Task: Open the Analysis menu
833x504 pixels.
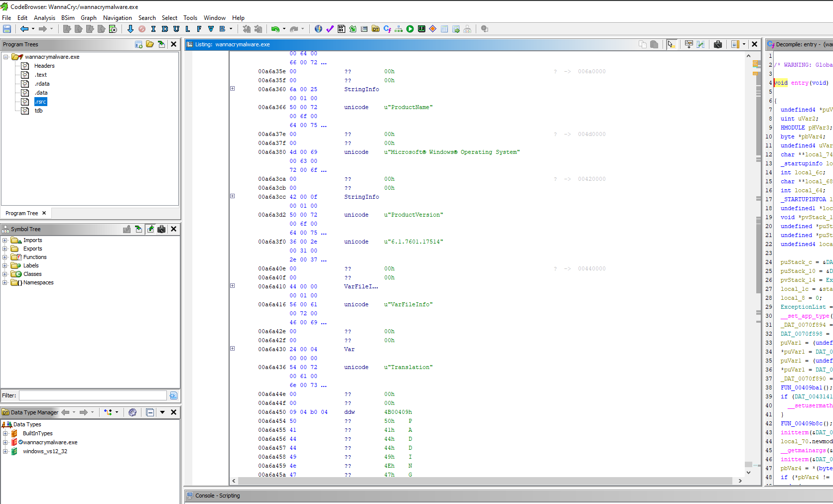Action: [x=44, y=17]
